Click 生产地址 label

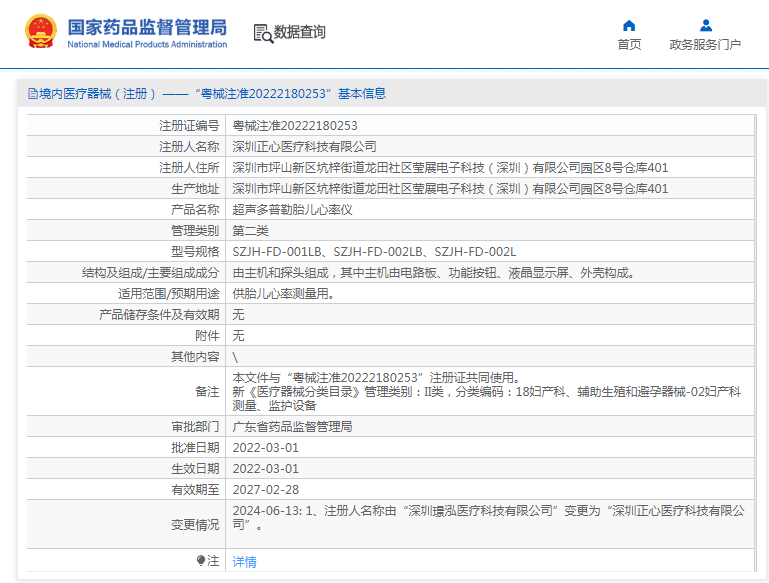click(x=195, y=189)
